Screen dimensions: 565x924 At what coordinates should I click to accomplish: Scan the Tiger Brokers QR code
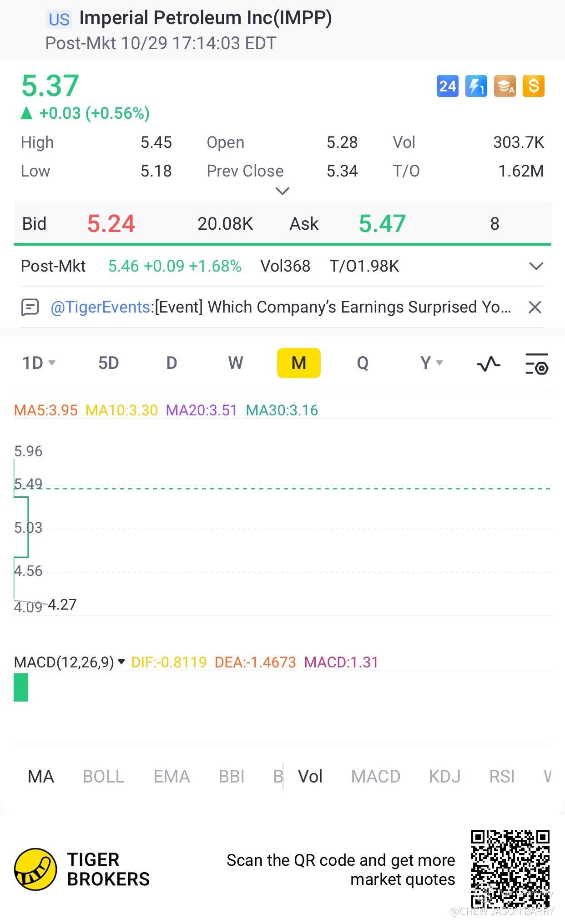coord(510,869)
